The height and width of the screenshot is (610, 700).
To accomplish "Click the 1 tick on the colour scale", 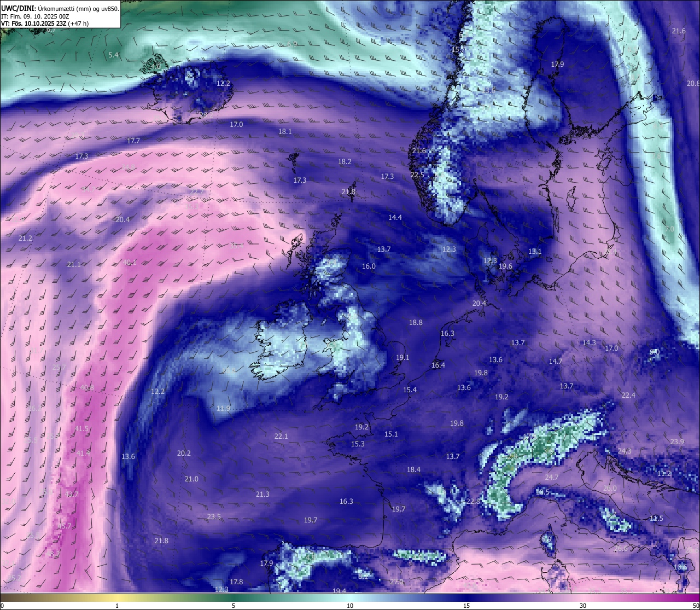I will pyautogui.click(x=117, y=606).
